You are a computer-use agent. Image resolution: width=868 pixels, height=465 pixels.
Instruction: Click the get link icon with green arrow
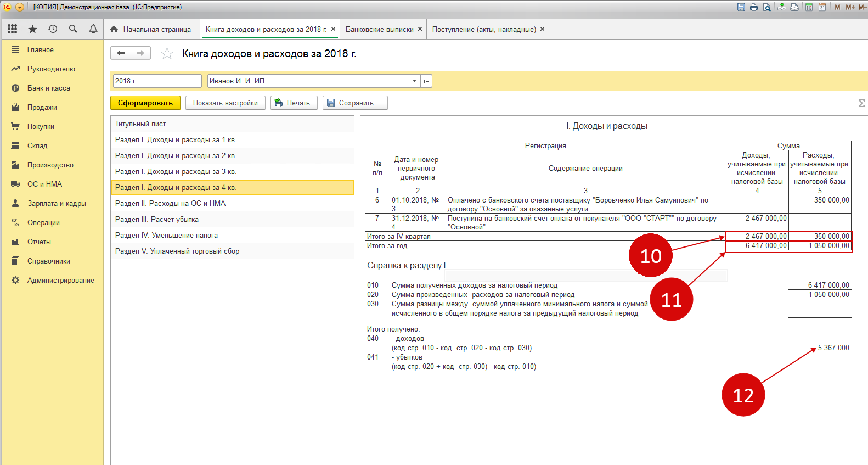pos(782,7)
